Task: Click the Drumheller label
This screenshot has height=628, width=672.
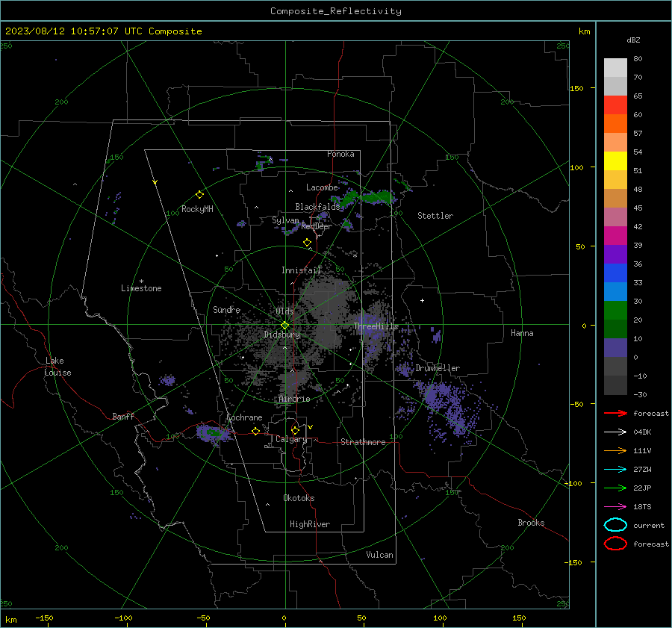Action: tap(438, 368)
